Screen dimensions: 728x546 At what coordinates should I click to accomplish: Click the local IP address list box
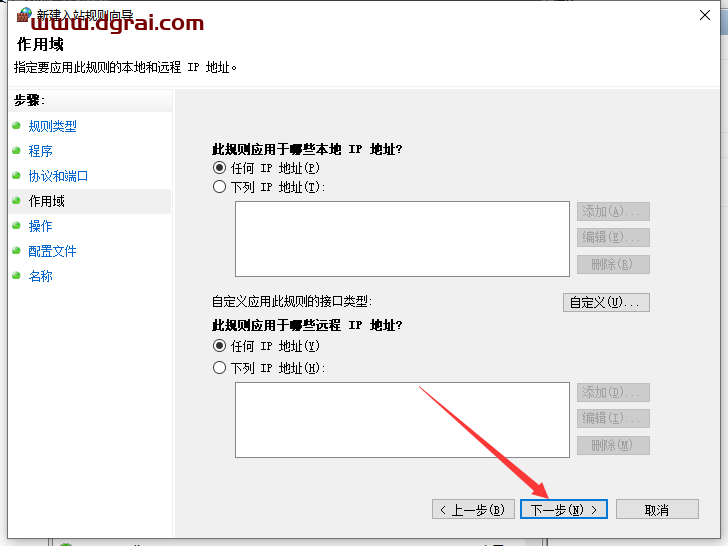[x=402, y=239]
